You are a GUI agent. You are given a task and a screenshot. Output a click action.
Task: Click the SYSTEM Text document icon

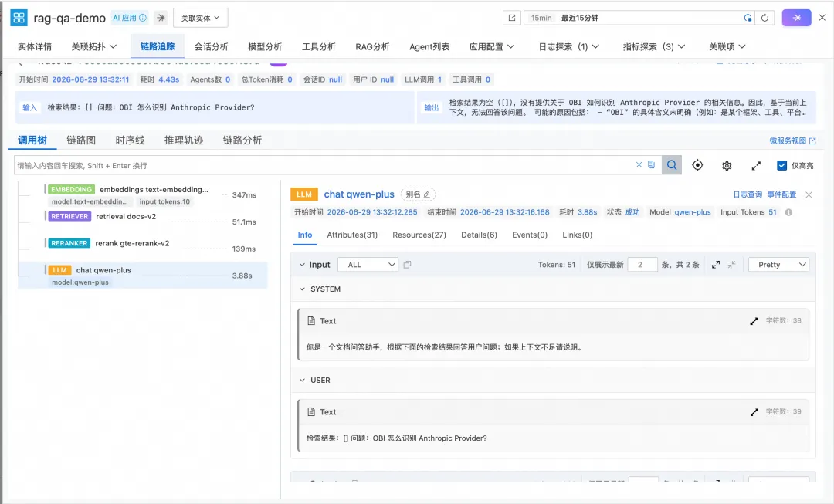click(x=311, y=320)
